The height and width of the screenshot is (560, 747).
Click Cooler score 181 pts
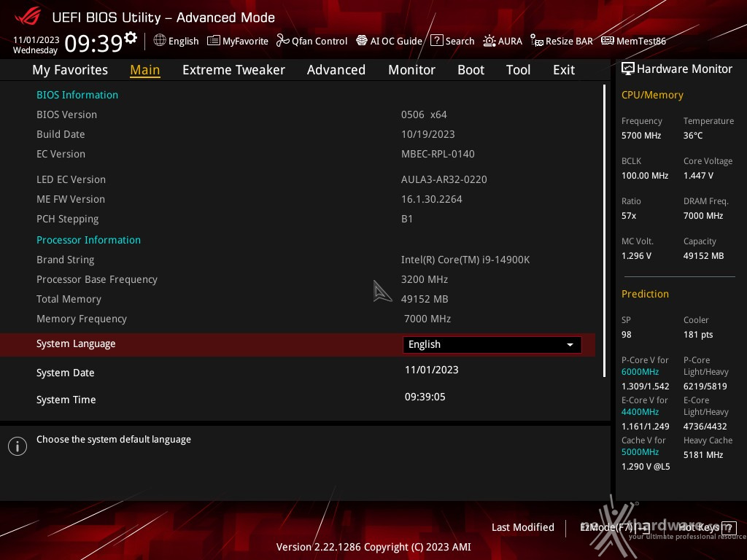pos(698,335)
